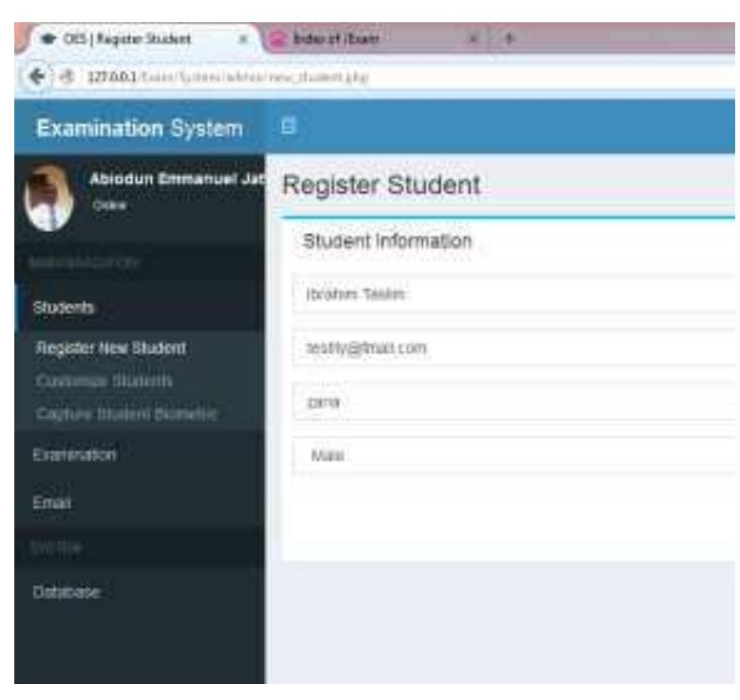Open the Examination System home logo link
The height and width of the screenshot is (700, 740).
[140, 128]
